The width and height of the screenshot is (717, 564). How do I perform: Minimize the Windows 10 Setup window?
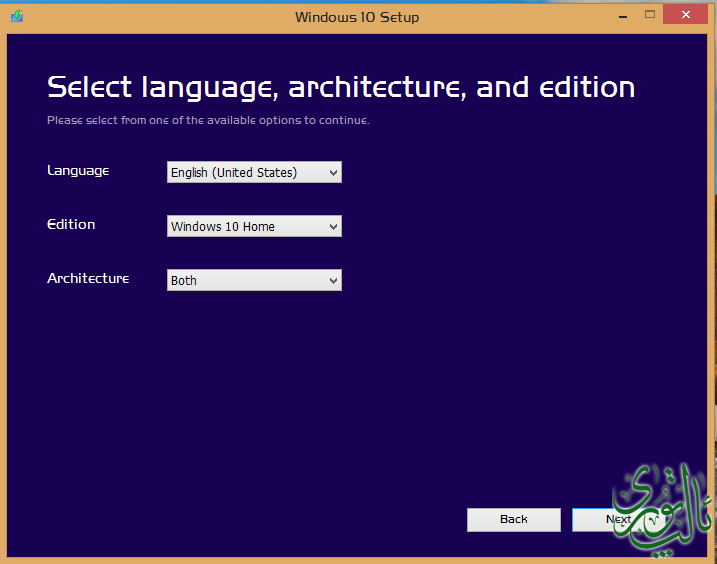pyautogui.click(x=623, y=16)
